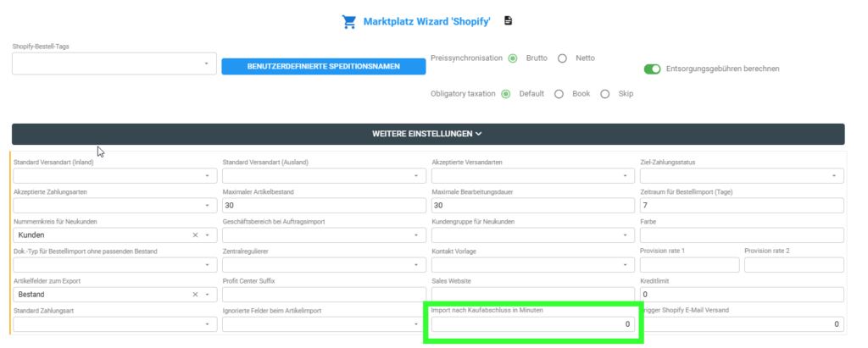Open Dok.-Typ für Bestellimport ohne passenden Bestand dropdown

(115, 265)
